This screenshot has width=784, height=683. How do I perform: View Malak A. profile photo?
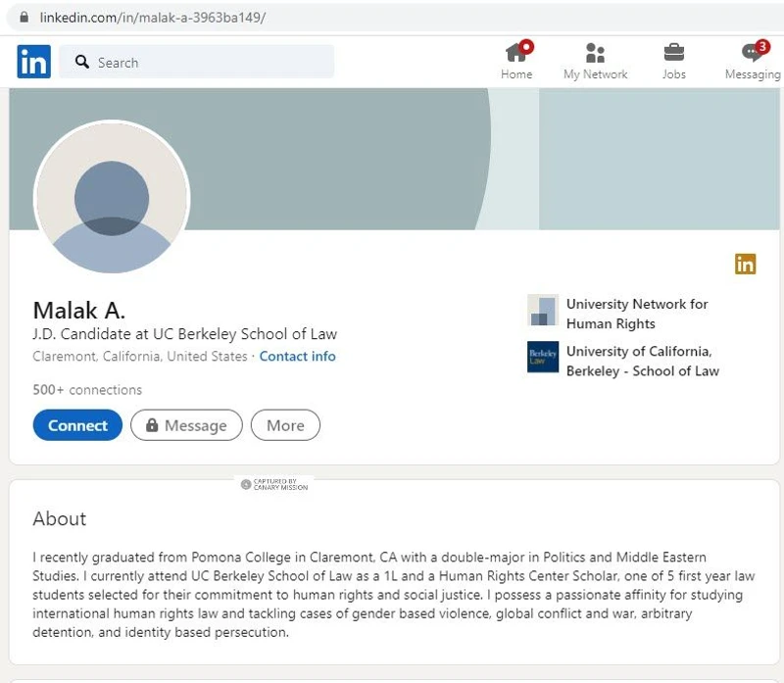coord(112,197)
